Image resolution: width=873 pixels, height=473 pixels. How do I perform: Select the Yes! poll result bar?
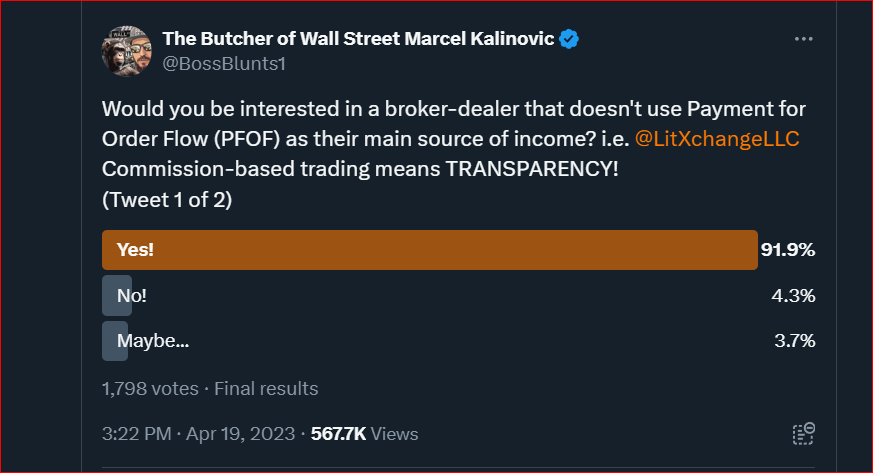[429, 250]
